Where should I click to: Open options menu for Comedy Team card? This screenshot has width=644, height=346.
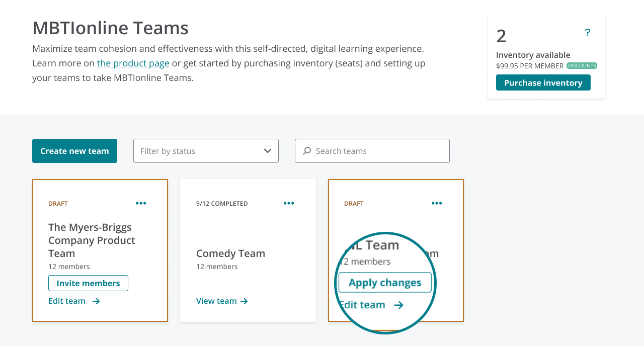click(289, 203)
